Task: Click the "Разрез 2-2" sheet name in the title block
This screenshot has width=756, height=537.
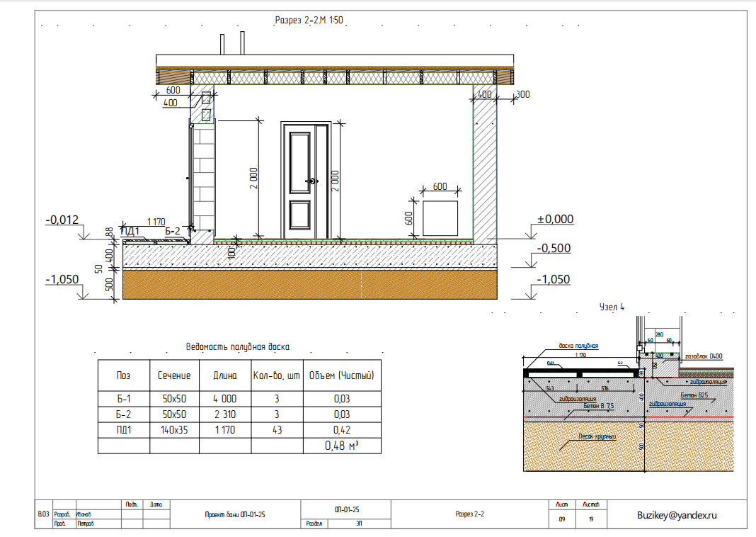Action: pos(469,514)
